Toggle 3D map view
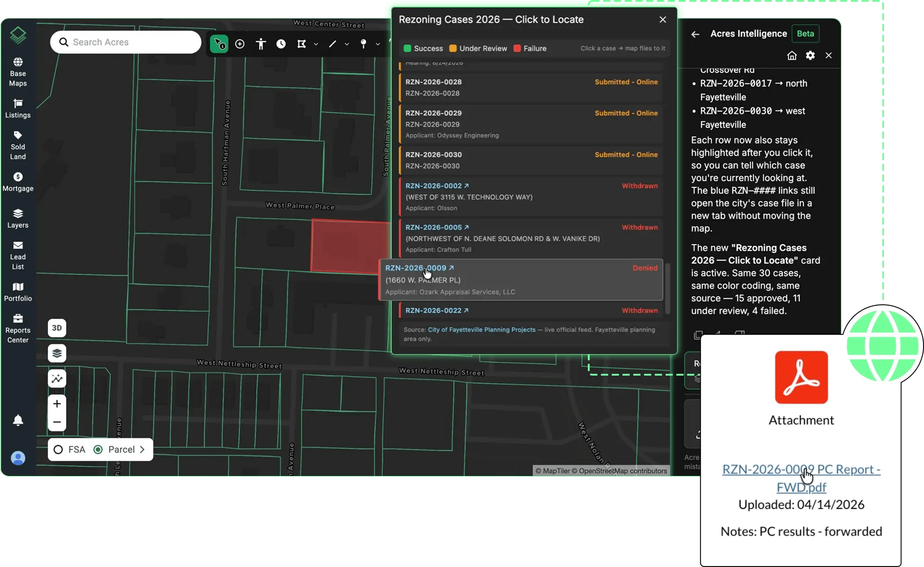 (x=57, y=328)
